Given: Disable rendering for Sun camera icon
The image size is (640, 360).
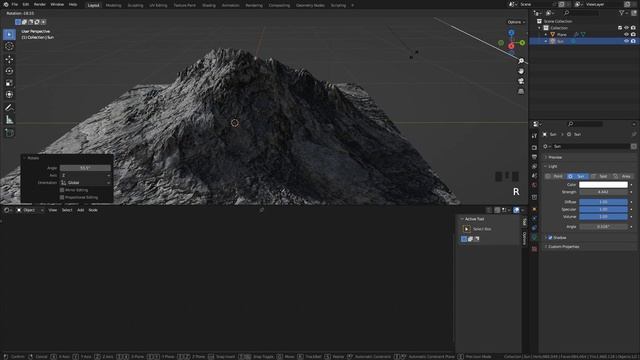Looking at the screenshot, I should click(633, 41).
